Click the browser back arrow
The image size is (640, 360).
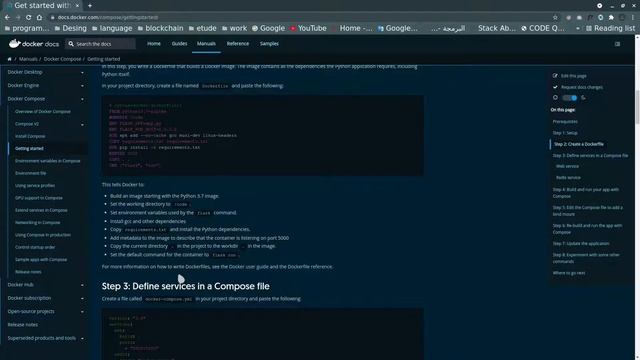7,18
